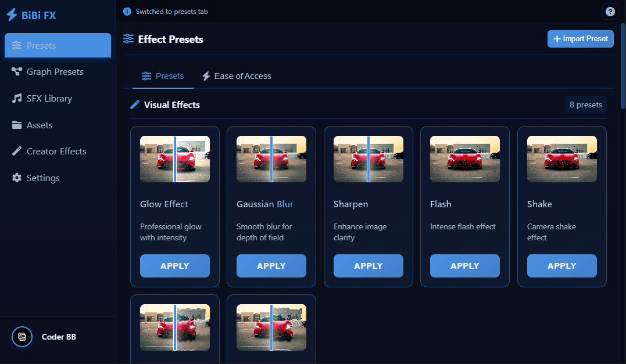
Task: Click the pencil icon next to Visual Effects
Action: 134,104
